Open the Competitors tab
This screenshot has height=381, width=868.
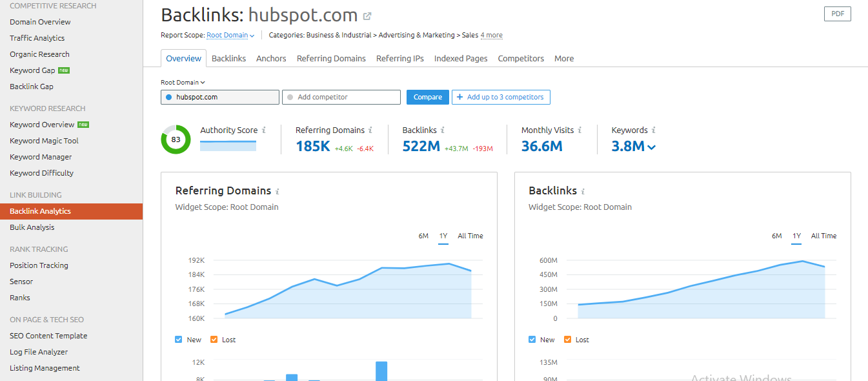click(x=521, y=59)
